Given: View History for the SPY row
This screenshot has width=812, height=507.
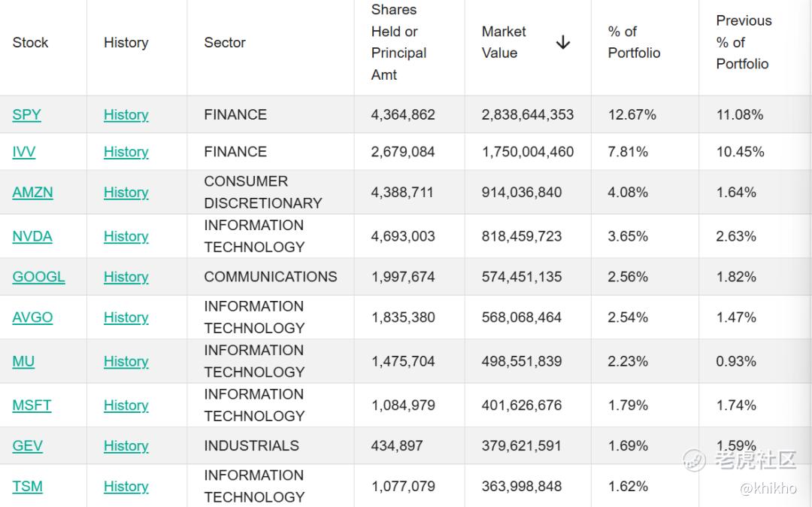Looking at the screenshot, I should 126,114.
